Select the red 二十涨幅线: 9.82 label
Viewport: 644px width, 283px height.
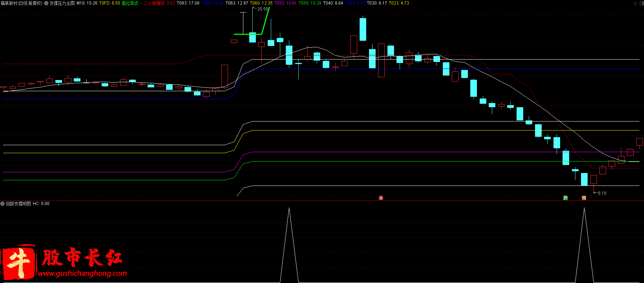pyautogui.click(x=159, y=3)
